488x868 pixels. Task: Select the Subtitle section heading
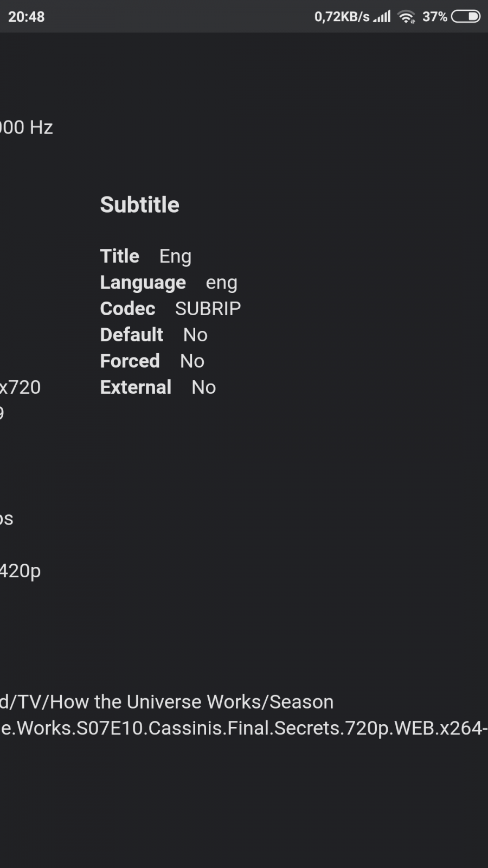point(139,205)
